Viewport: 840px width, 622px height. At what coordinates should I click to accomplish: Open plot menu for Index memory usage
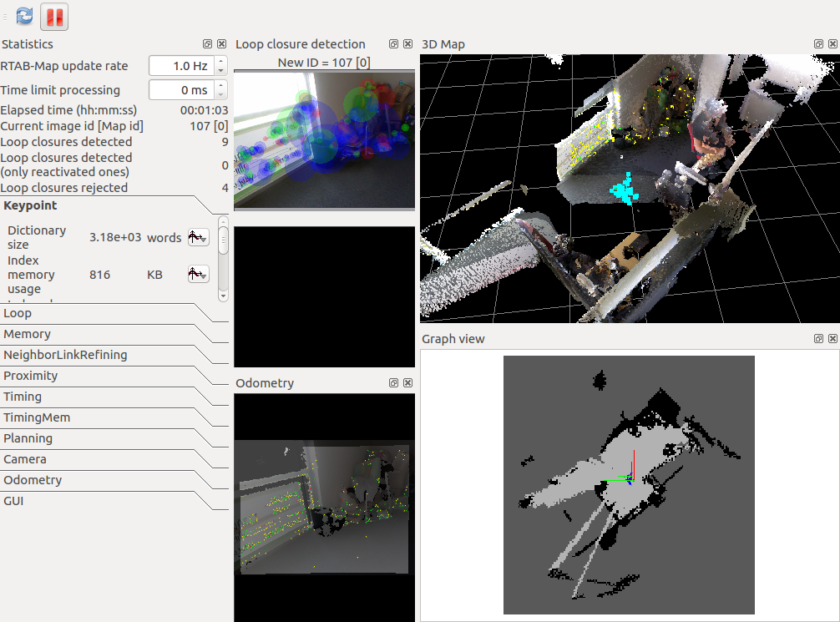[197, 275]
